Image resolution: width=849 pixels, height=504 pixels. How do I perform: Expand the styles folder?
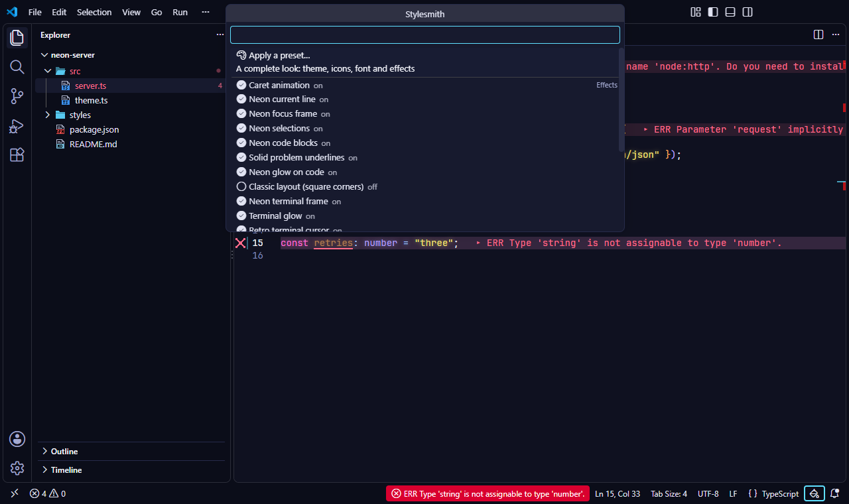[48, 115]
